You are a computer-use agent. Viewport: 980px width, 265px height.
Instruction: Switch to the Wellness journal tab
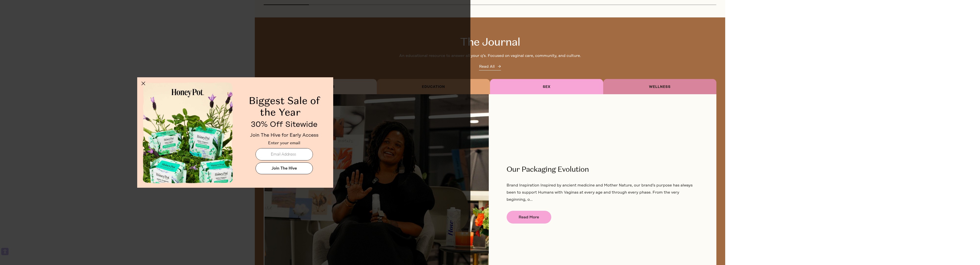(659, 87)
